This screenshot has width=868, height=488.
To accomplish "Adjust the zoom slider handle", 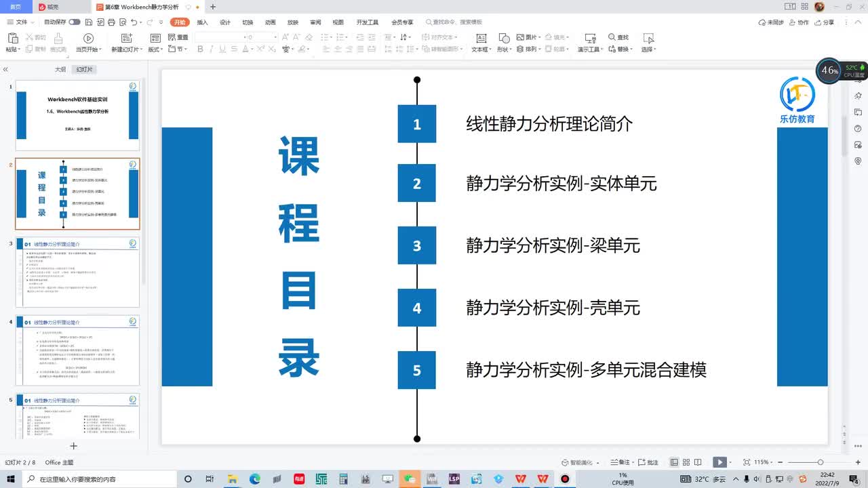I will click(x=820, y=462).
